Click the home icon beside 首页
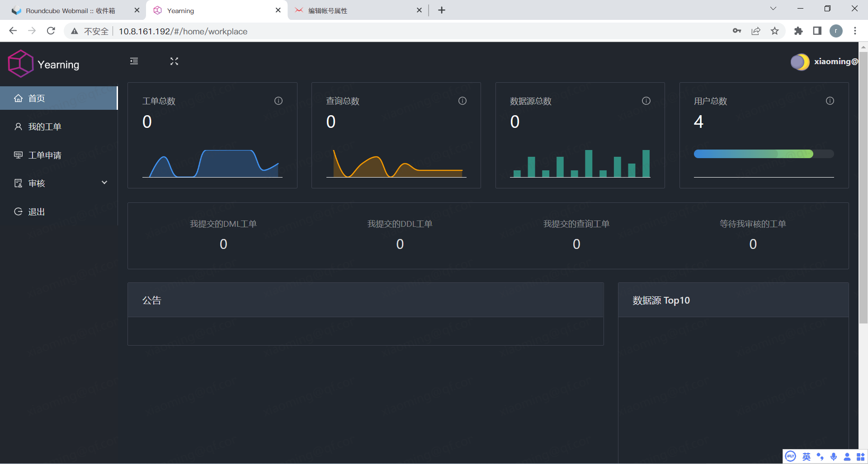 pos(18,98)
